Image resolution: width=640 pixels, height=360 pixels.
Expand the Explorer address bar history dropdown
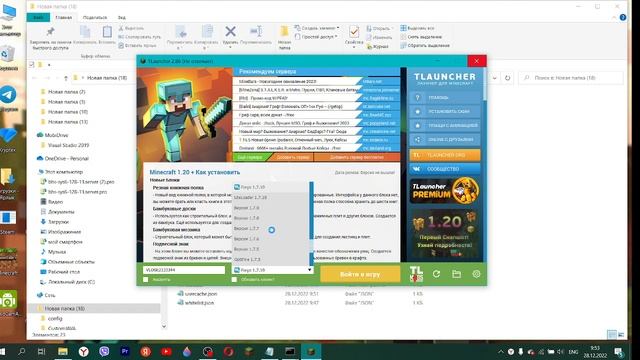[494, 78]
